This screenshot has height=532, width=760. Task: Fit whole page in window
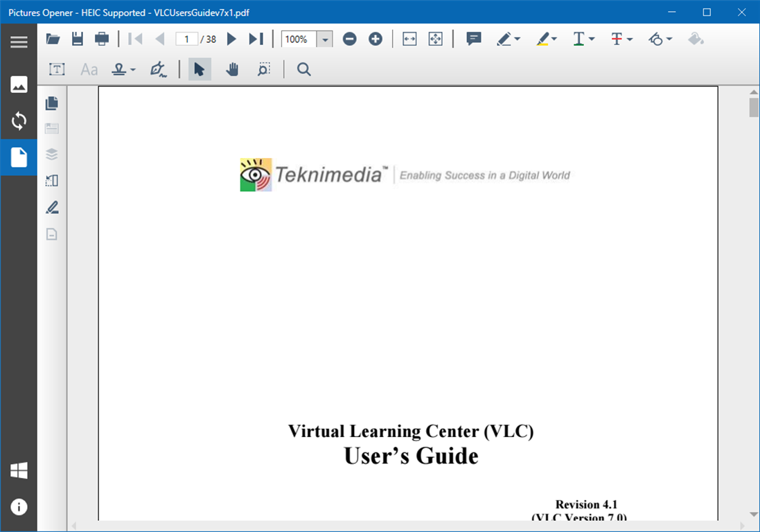pyautogui.click(x=436, y=39)
